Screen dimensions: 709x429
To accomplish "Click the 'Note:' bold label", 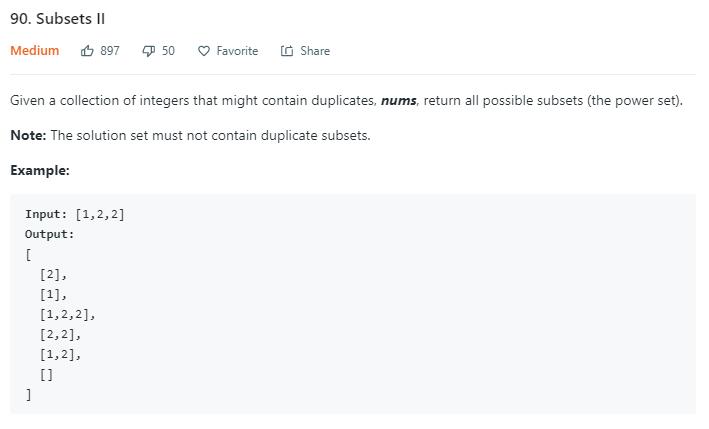I will tap(28, 135).
